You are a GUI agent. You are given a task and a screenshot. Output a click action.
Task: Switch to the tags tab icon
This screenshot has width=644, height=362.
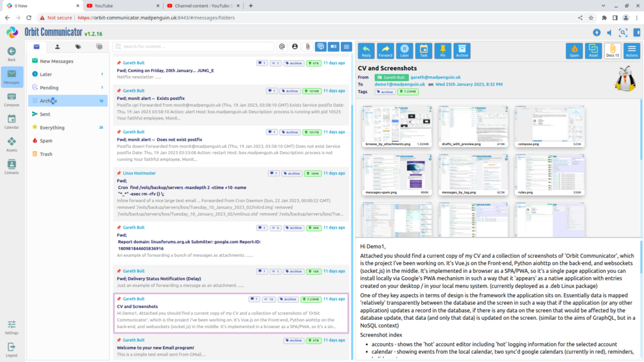click(78, 47)
